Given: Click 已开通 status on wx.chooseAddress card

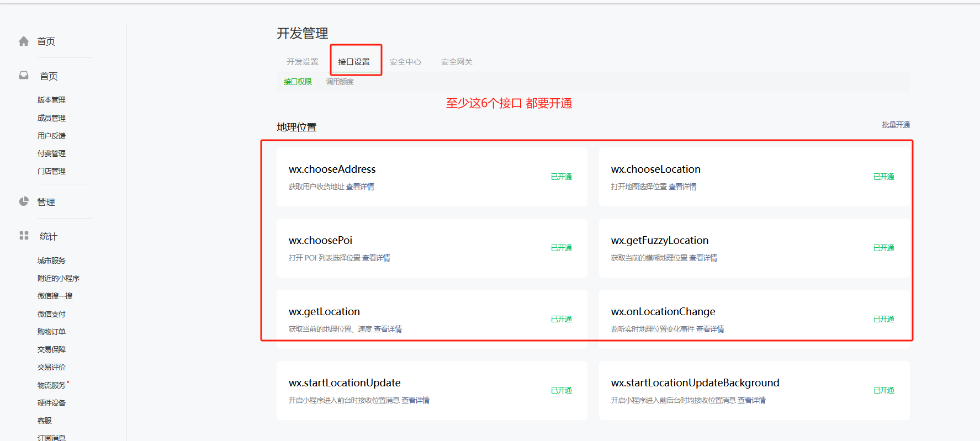Looking at the screenshot, I should pos(561,177).
